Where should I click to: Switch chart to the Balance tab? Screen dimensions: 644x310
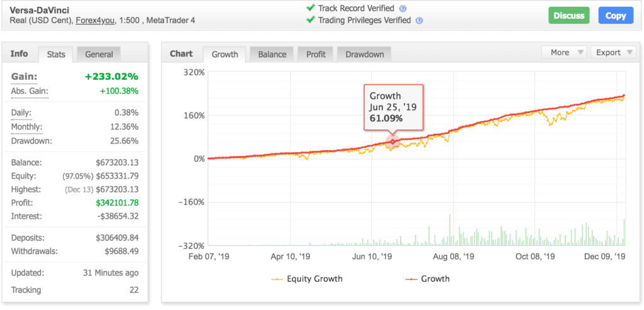(x=272, y=55)
